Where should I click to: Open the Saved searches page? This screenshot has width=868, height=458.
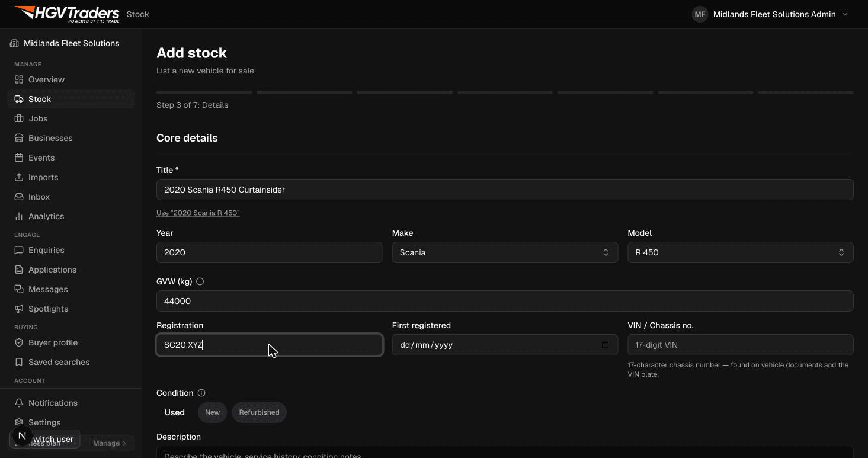point(71,362)
